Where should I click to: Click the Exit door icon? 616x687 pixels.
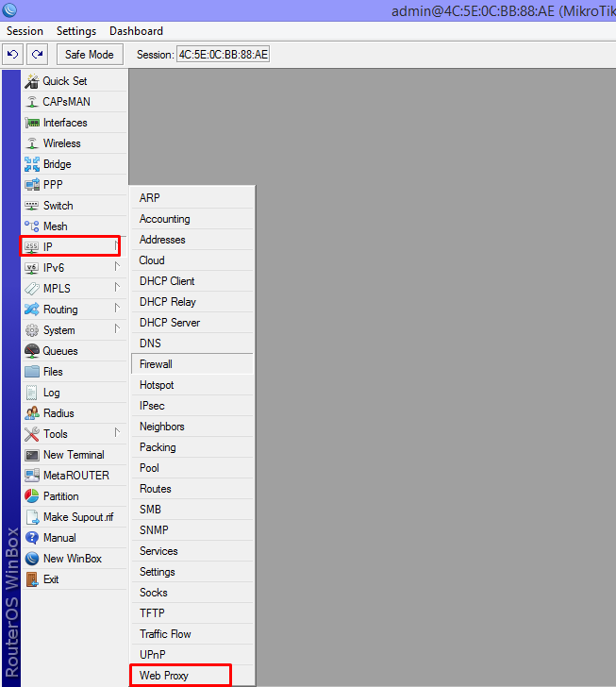[x=32, y=579]
